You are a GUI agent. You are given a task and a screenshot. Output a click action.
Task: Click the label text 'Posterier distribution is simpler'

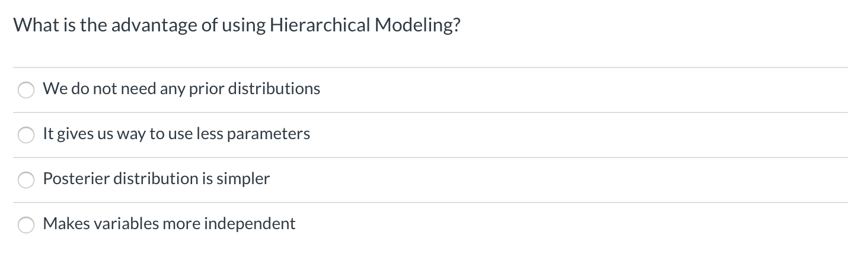157,178
